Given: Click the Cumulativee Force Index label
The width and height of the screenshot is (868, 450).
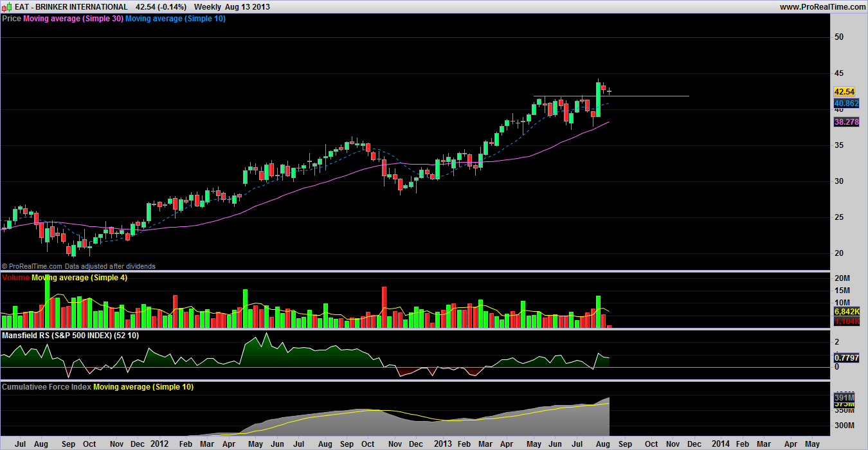Looking at the screenshot, I should [46, 387].
